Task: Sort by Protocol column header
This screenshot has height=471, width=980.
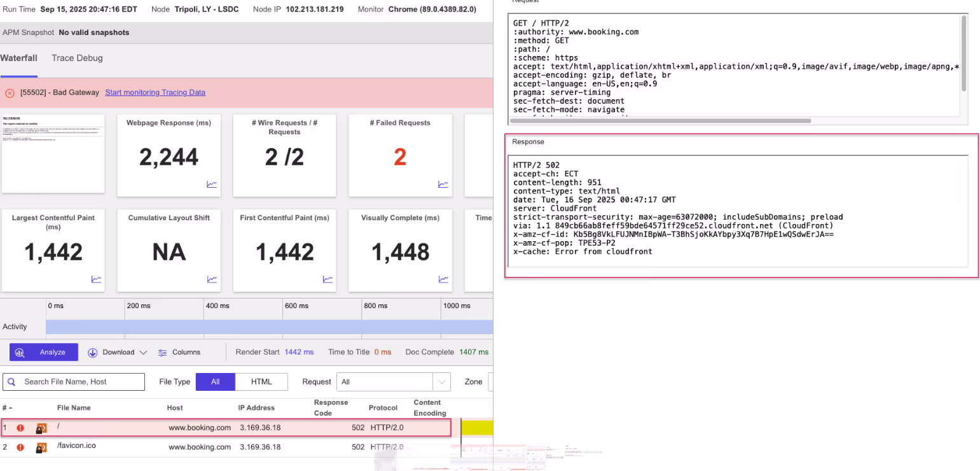Action: [x=383, y=408]
